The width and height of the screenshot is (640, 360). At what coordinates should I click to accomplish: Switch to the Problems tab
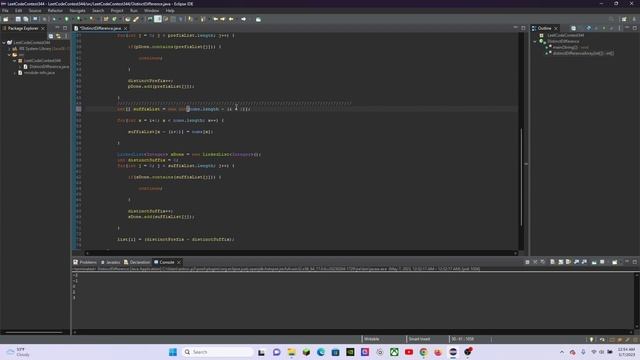pos(85,262)
